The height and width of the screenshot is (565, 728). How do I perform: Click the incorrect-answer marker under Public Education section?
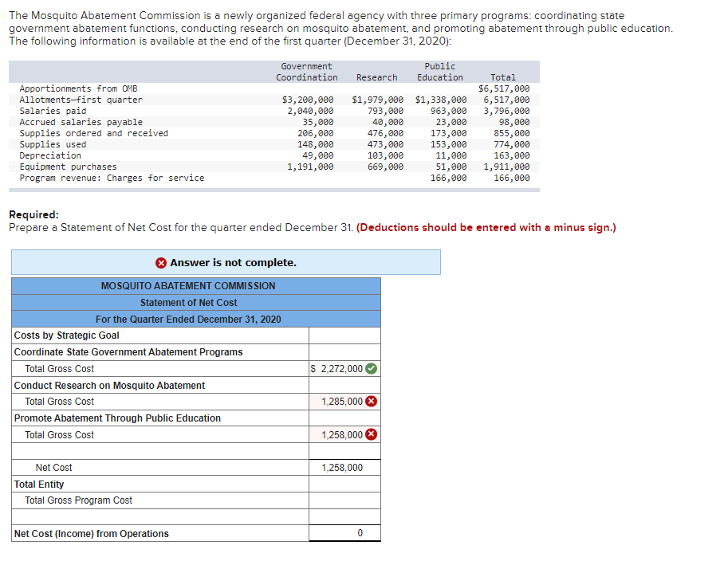(x=371, y=434)
